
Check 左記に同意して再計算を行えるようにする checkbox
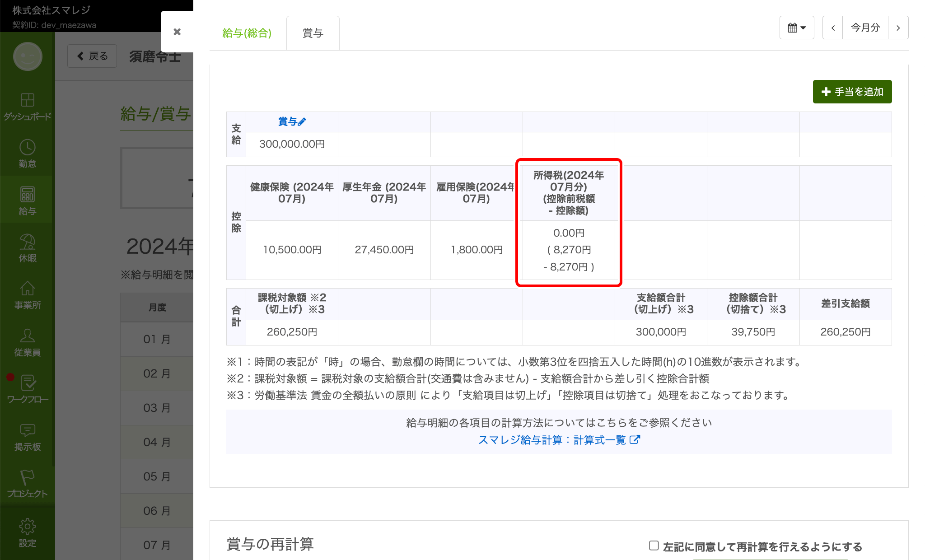pos(654,546)
